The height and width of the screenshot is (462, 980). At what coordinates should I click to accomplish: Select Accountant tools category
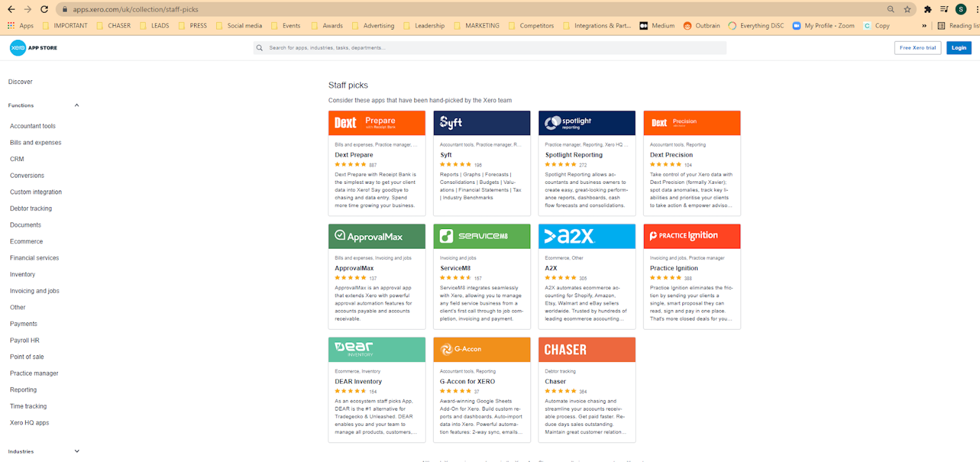[x=33, y=126]
